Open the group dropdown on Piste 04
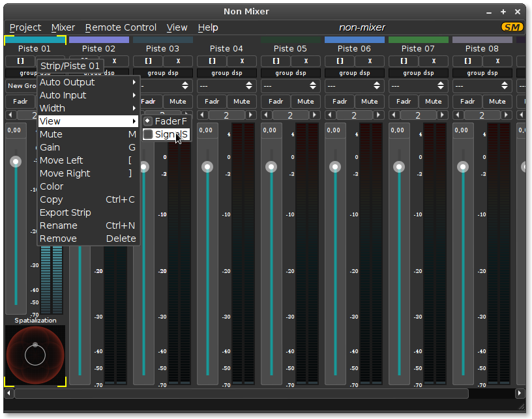 (226, 86)
